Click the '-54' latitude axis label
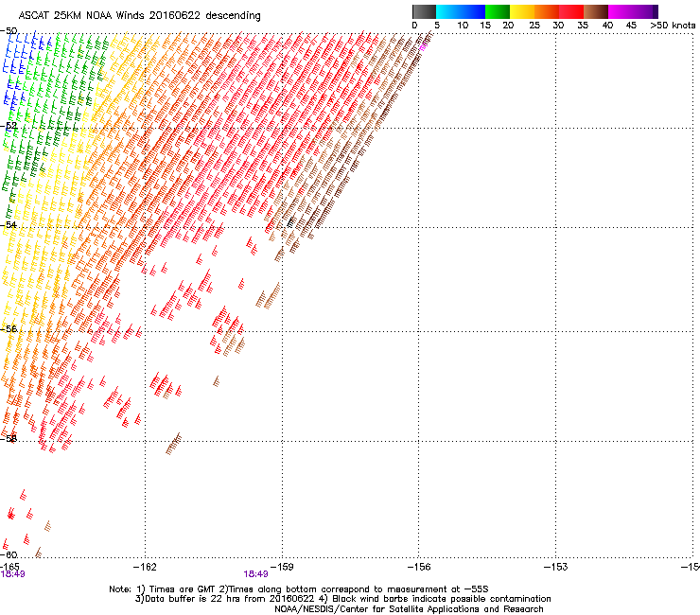Viewport: 700px width, 615px height. pos(9,225)
